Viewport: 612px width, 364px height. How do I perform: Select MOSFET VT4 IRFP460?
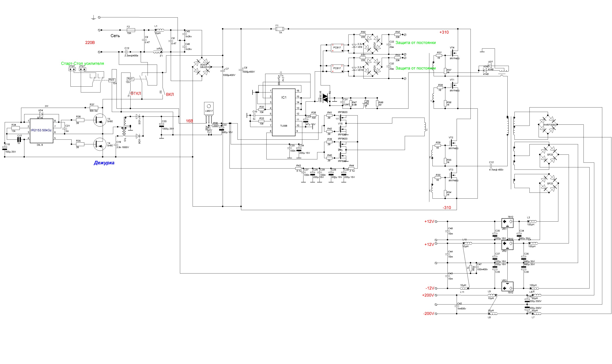pos(454,53)
